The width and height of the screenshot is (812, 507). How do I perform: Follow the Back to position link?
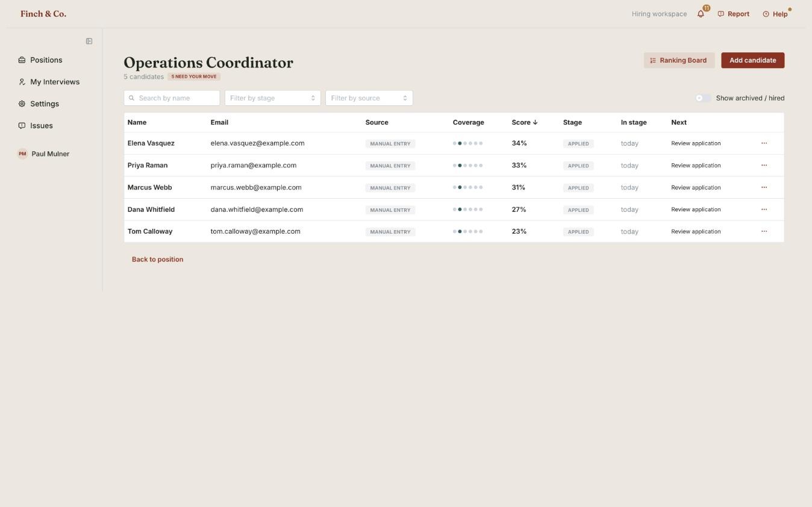[x=158, y=260]
